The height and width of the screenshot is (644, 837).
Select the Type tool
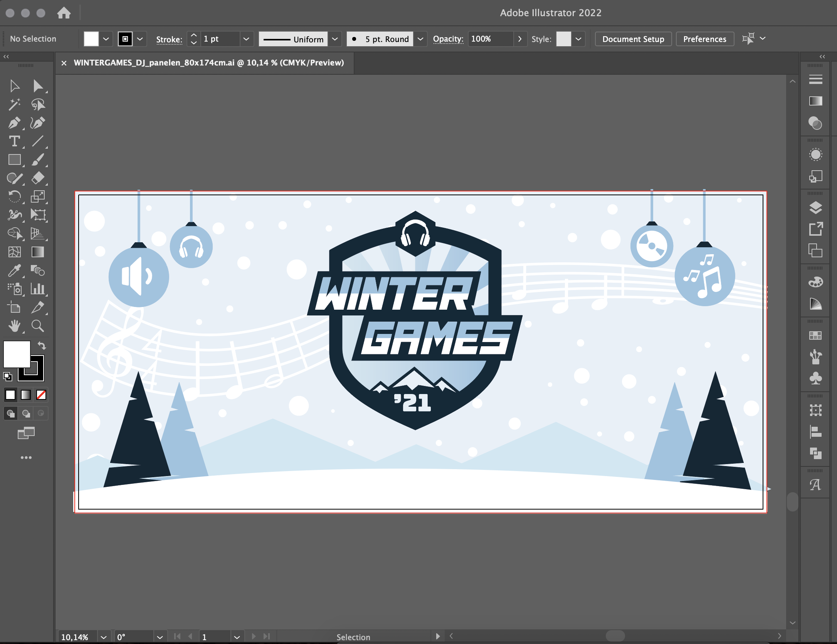click(14, 141)
